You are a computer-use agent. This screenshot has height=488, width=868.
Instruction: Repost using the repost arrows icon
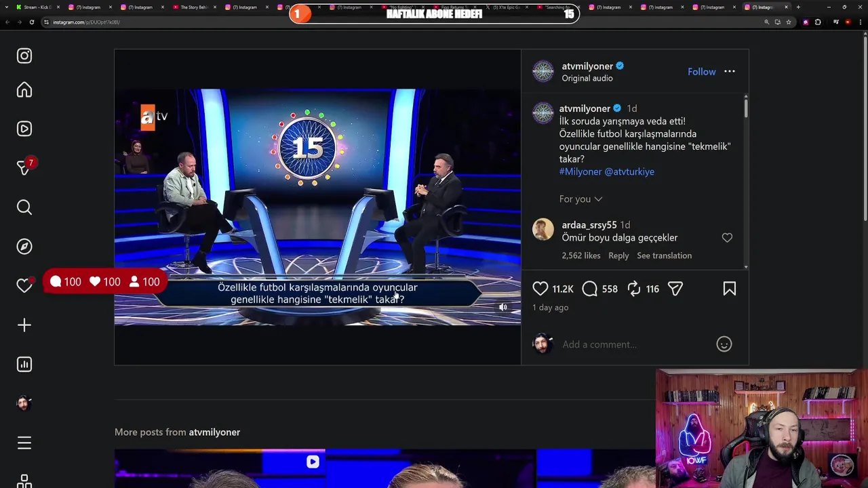[x=634, y=289]
